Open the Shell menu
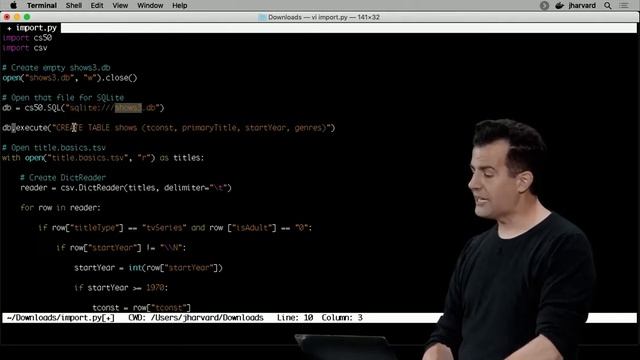Image resolution: width=640 pixels, height=360 pixels. 74,5
